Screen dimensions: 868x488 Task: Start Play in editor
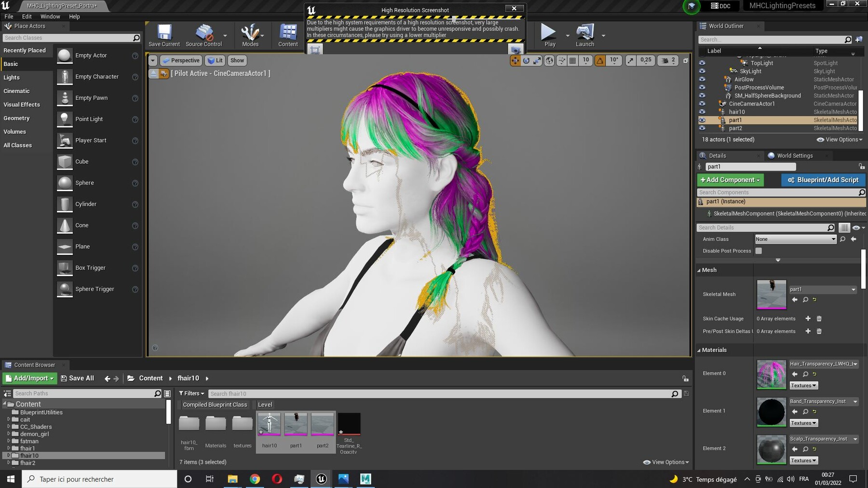(x=550, y=35)
